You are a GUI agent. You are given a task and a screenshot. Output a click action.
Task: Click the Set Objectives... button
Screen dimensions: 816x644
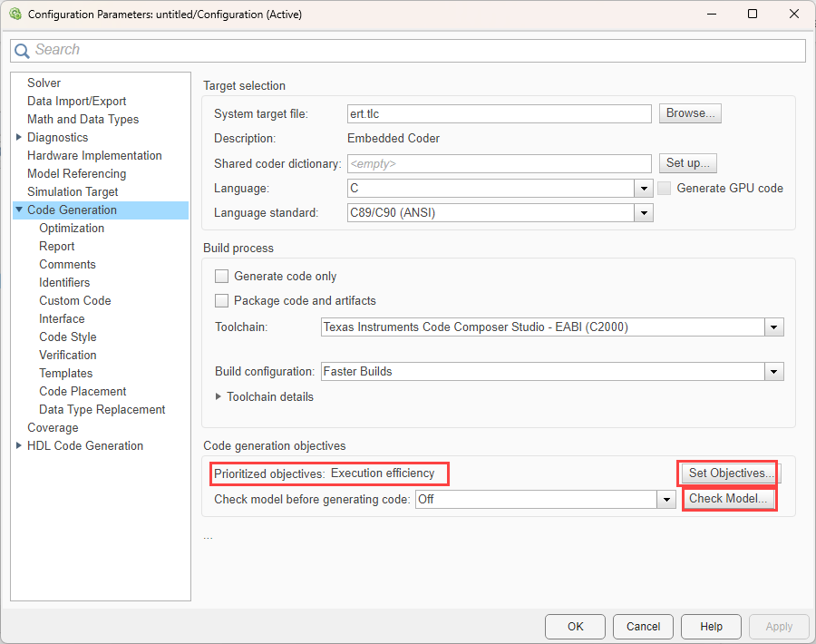click(x=730, y=473)
